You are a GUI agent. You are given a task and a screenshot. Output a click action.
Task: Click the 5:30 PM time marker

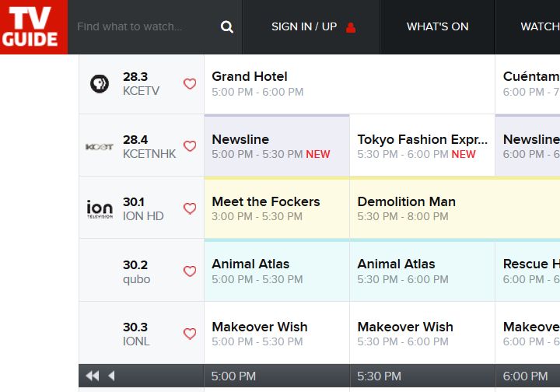point(380,376)
